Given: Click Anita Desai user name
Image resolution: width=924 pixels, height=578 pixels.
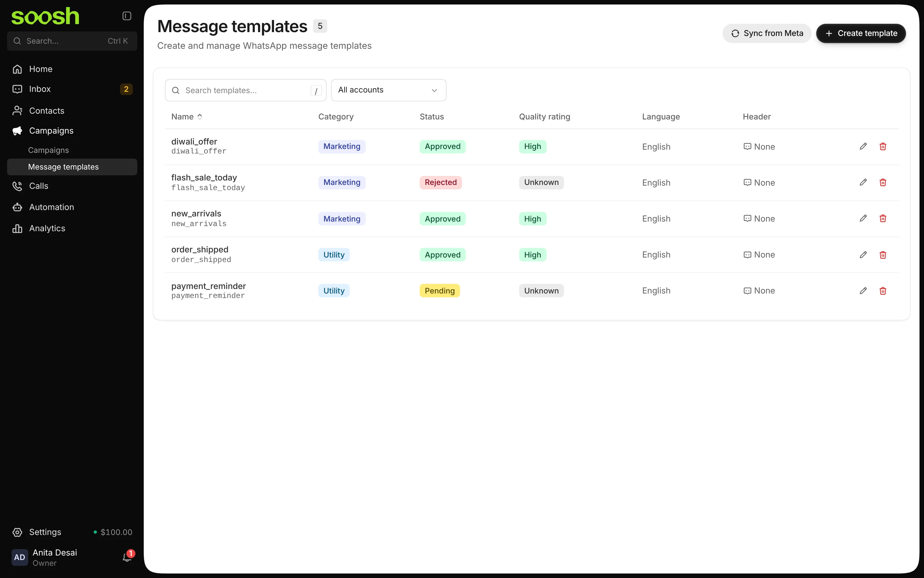Looking at the screenshot, I should (55, 552).
